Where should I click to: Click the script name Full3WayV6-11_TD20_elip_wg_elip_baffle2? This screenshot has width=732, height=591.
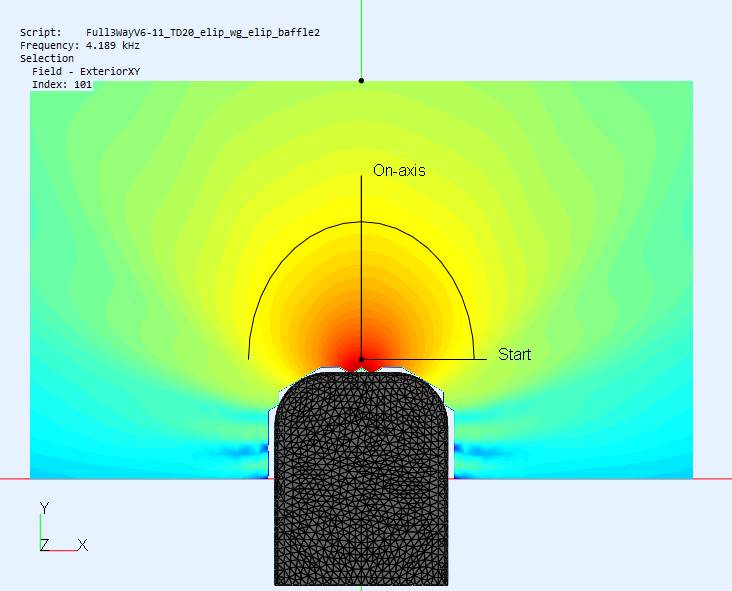[x=203, y=33]
